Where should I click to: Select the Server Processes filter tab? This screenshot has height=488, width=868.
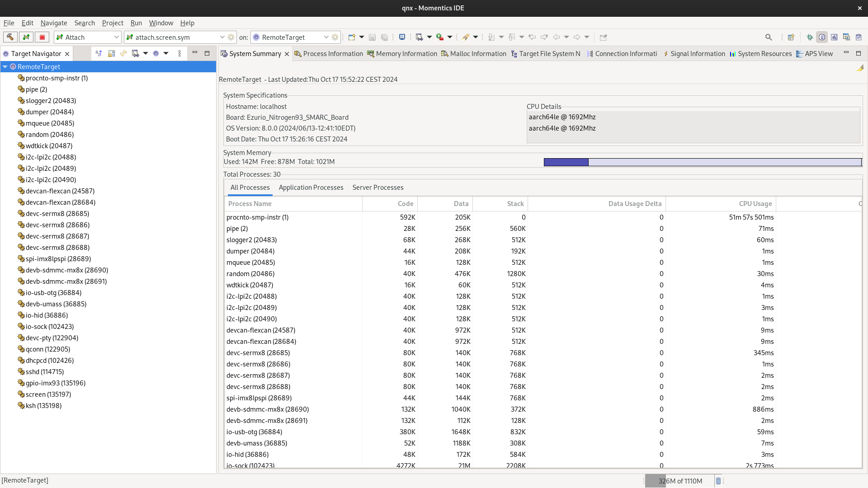[x=377, y=188]
